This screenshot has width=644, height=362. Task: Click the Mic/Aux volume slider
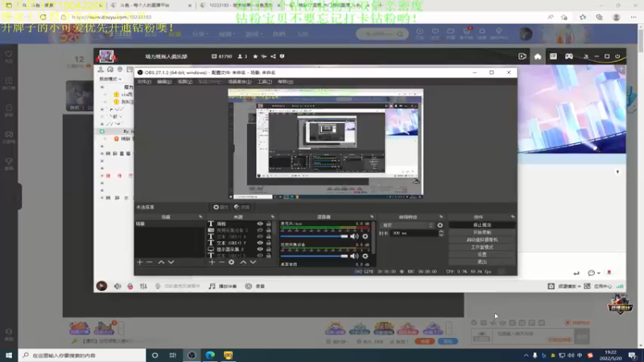tap(314, 237)
